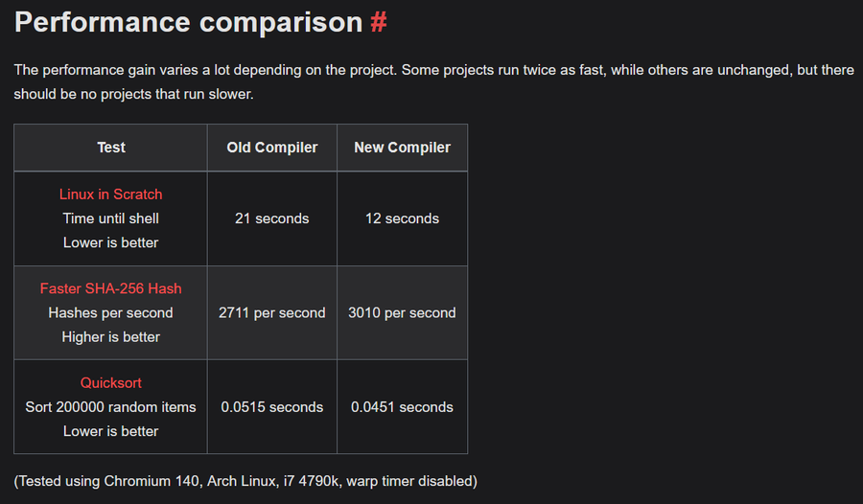Click the 0.0515 seconds cell
The height and width of the screenshot is (504, 863).
(x=272, y=407)
